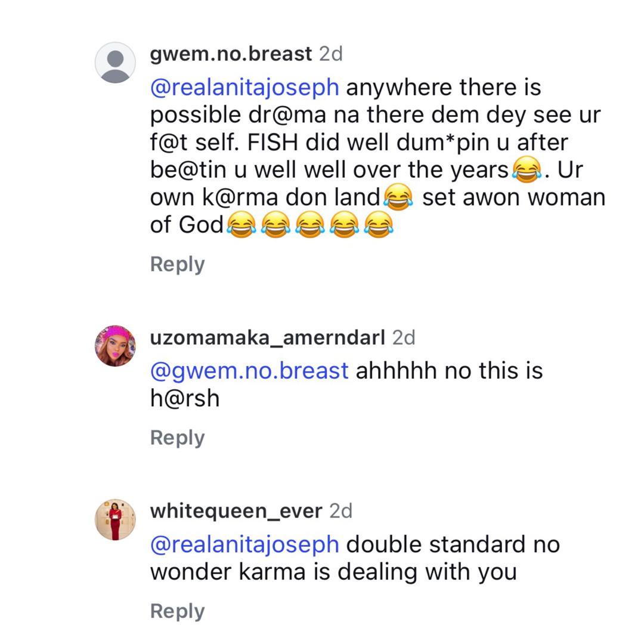Visit the uzomamaka_amerndarl username link
Viewport: 644px width, 644px height.
pyautogui.click(x=267, y=338)
